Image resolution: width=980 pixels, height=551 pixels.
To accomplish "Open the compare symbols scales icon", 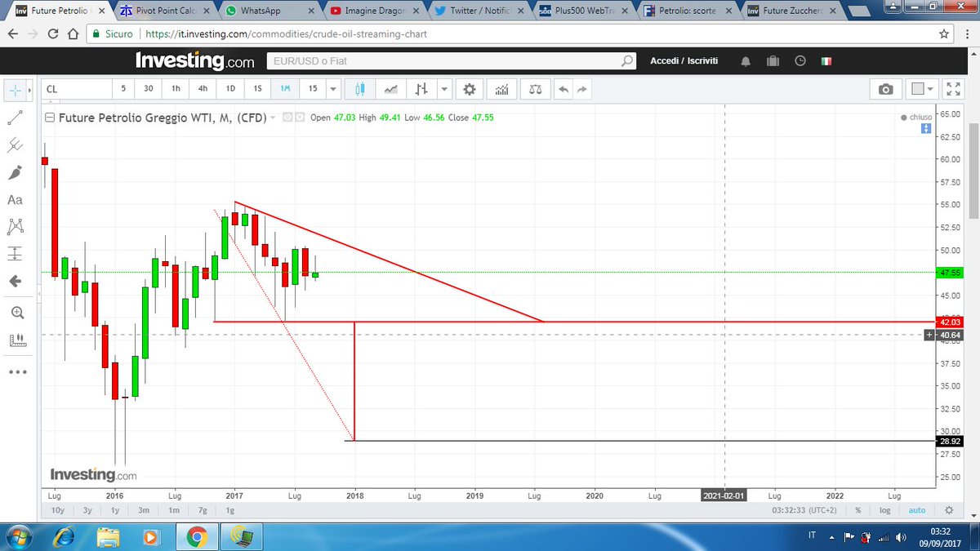I will coord(535,89).
